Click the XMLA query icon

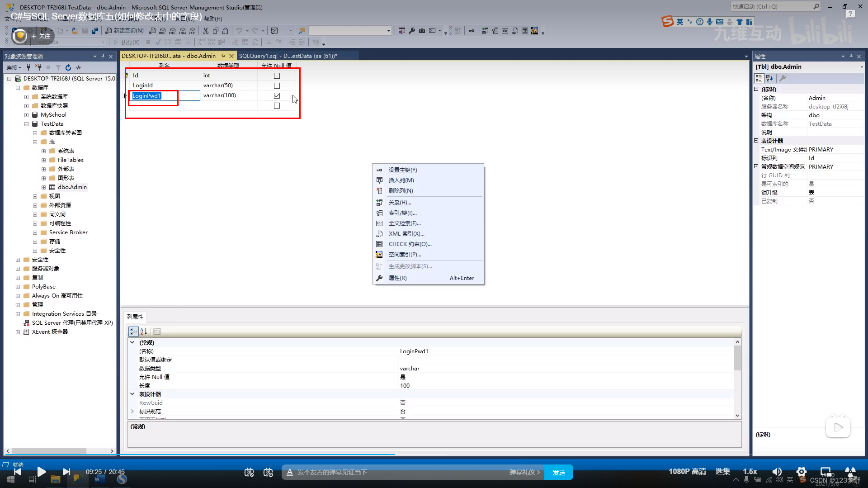[x=182, y=31]
